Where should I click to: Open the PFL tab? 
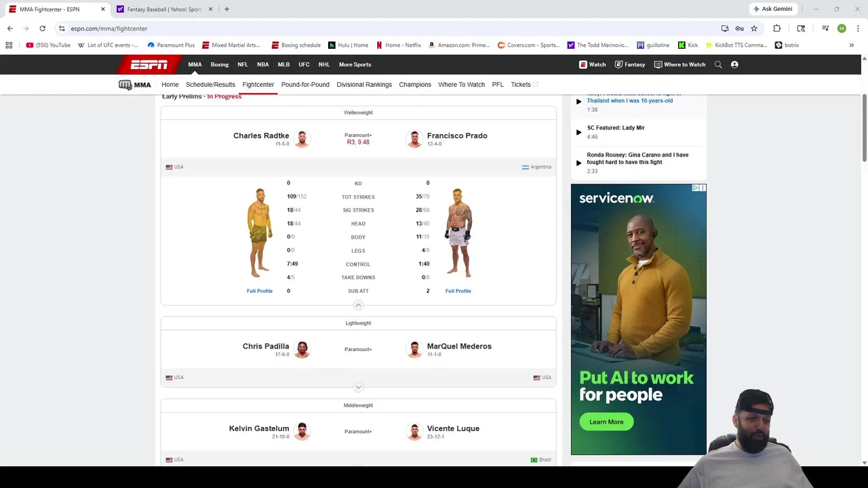498,85
